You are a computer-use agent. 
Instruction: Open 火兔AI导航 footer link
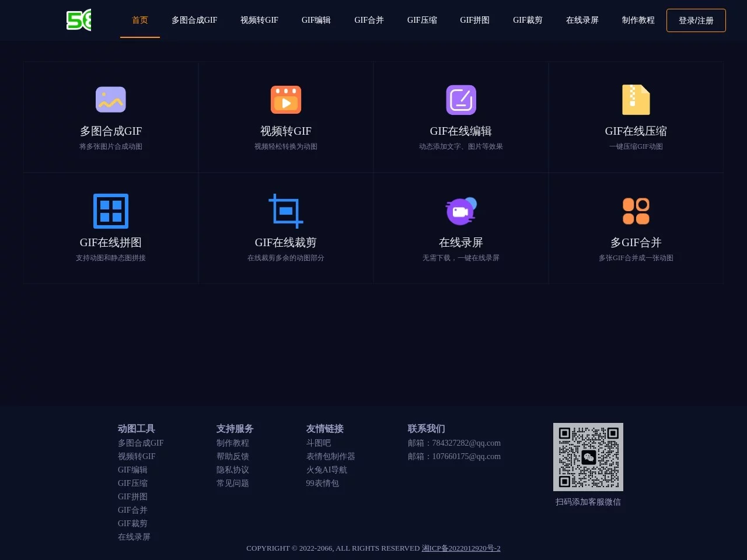(x=327, y=470)
